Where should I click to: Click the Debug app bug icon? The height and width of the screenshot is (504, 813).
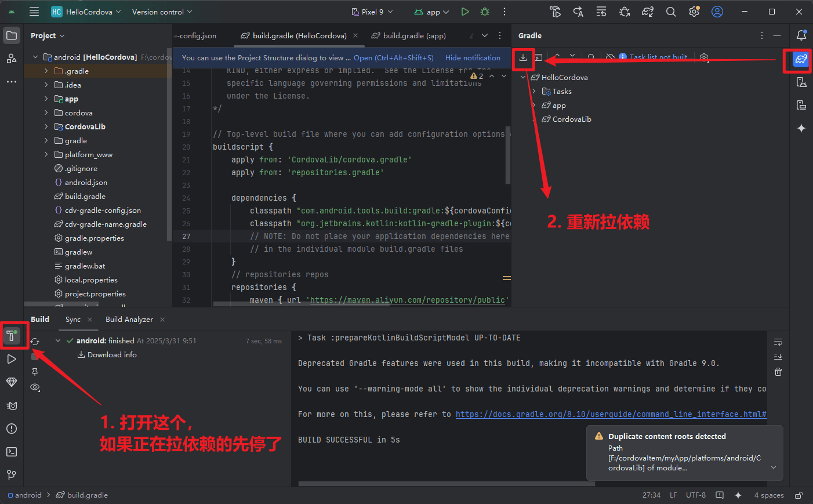485,12
